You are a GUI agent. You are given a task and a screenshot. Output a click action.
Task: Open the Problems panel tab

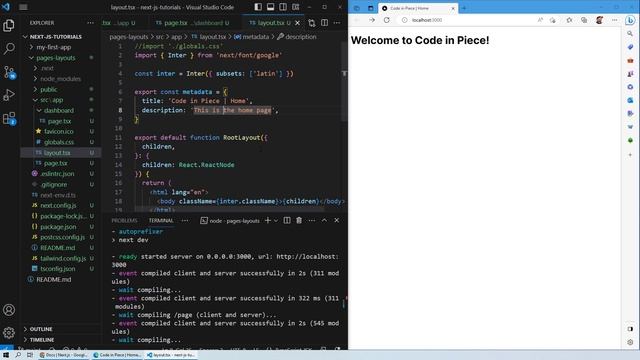[x=124, y=220]
